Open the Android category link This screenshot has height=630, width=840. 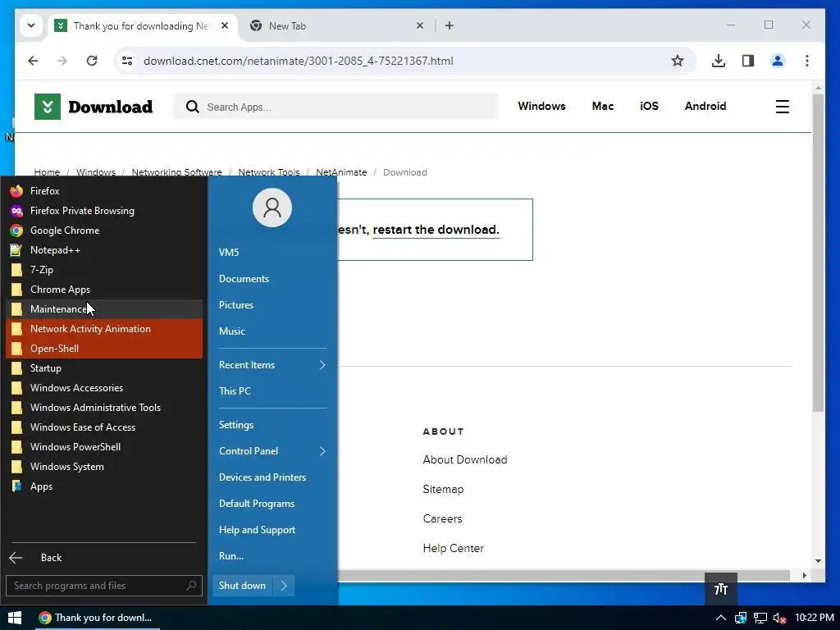pos(705,106)
